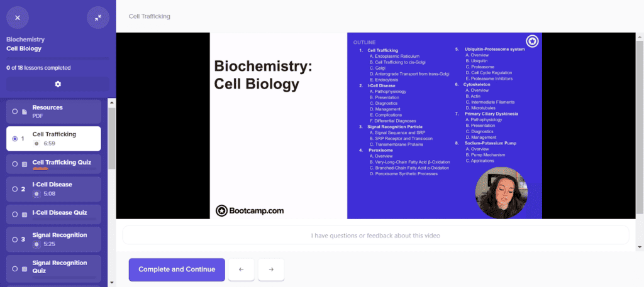Click the presenter webcam thumbnail in video
Viewport: 644px width, 287px height.
501,192
